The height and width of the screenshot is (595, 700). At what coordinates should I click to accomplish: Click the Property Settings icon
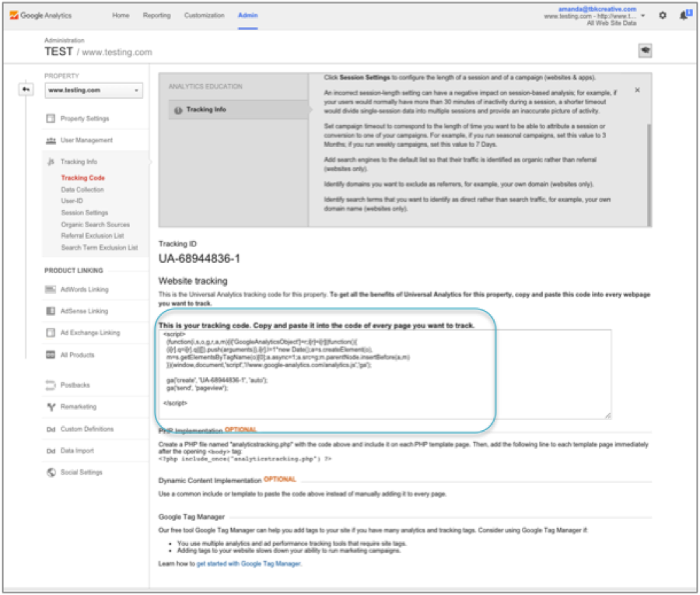pyautogui.click(x=51, y=118)
